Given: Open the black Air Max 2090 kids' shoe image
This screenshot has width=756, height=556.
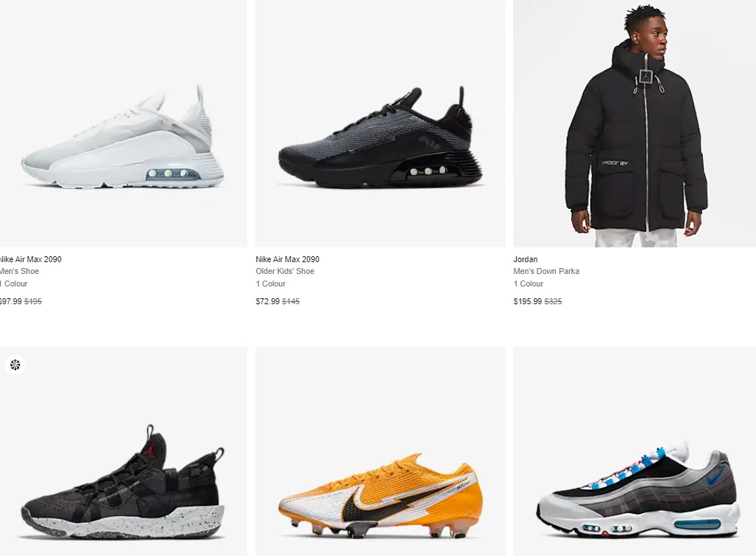Looking at the screenshot, I should tap(380, 123).
